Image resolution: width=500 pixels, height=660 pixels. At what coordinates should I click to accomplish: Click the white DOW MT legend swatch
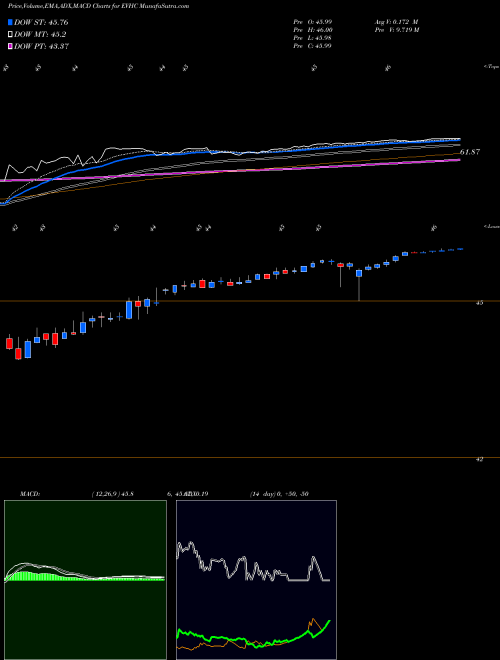(10, 35)
